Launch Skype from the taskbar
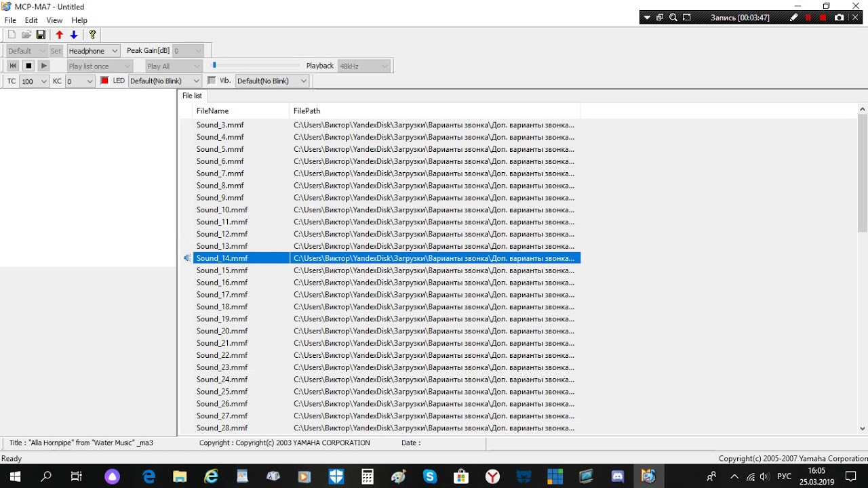 click(x=430, y=476)
